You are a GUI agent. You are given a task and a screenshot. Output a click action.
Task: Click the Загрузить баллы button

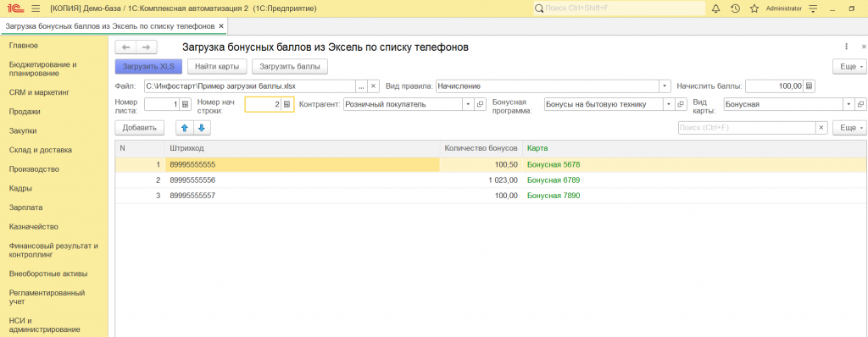click(x=290, y=66)
